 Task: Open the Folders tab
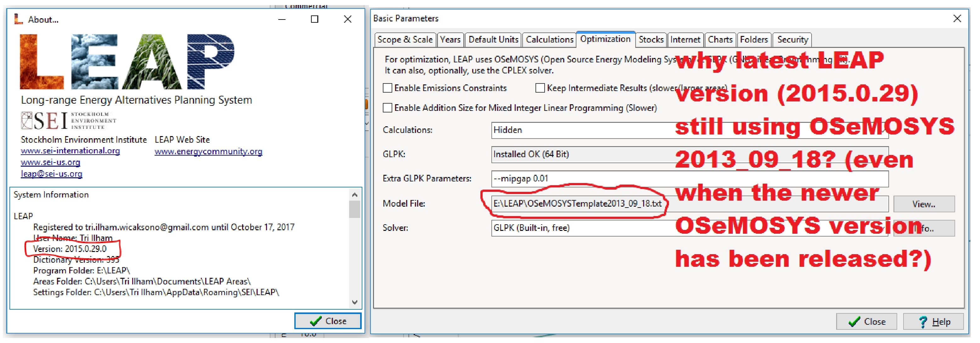coord(754,40)
